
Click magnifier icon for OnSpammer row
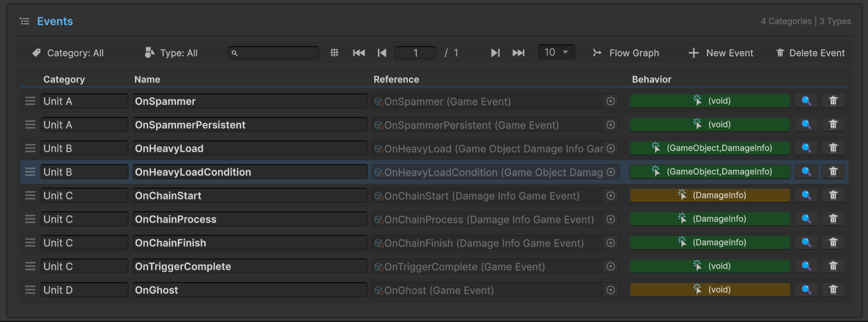tap(806, 101)
